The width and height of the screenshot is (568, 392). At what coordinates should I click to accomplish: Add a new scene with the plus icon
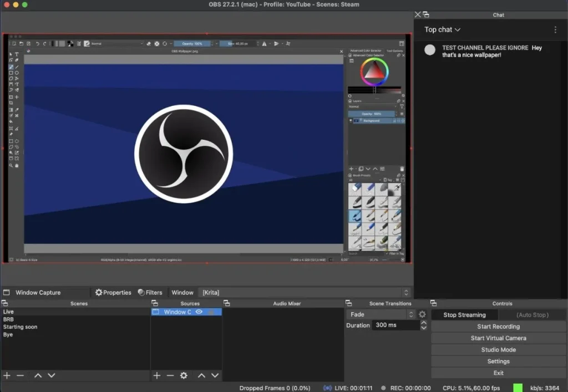click(7, 375)
